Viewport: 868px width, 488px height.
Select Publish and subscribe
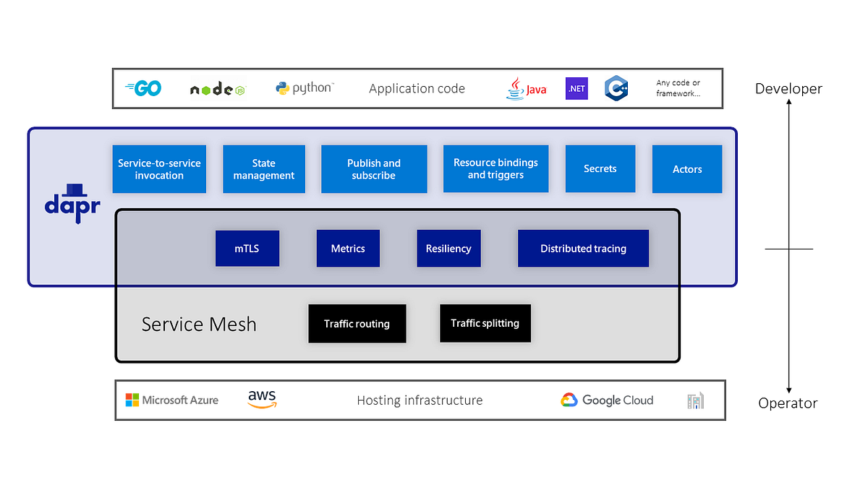(x=374, y=168)
